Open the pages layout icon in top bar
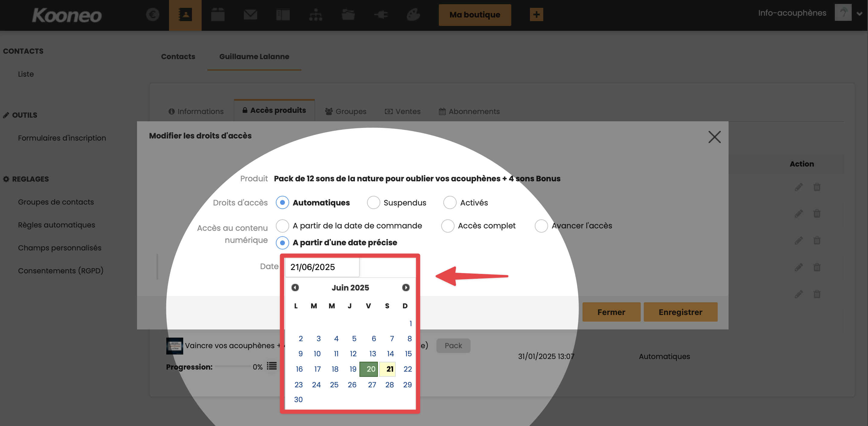868x426 pixels. [x=283, y=15]
